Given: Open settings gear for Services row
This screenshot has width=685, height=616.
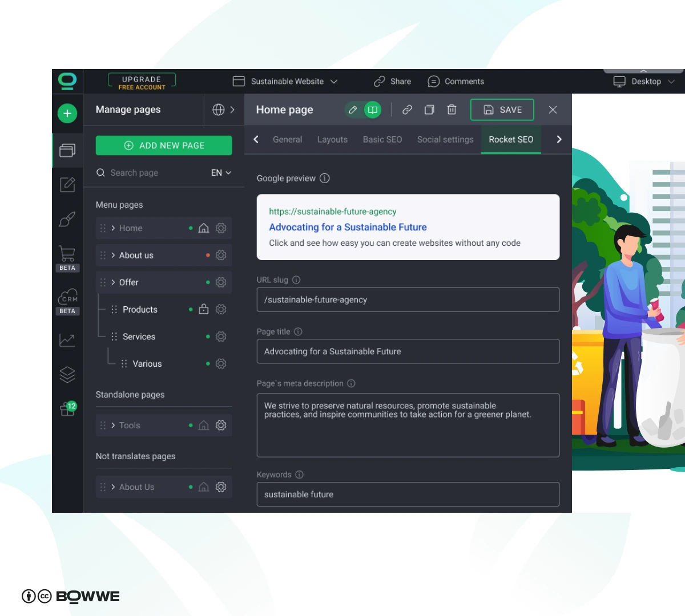Looking at the screenshot, I should [x=221, y=337].
